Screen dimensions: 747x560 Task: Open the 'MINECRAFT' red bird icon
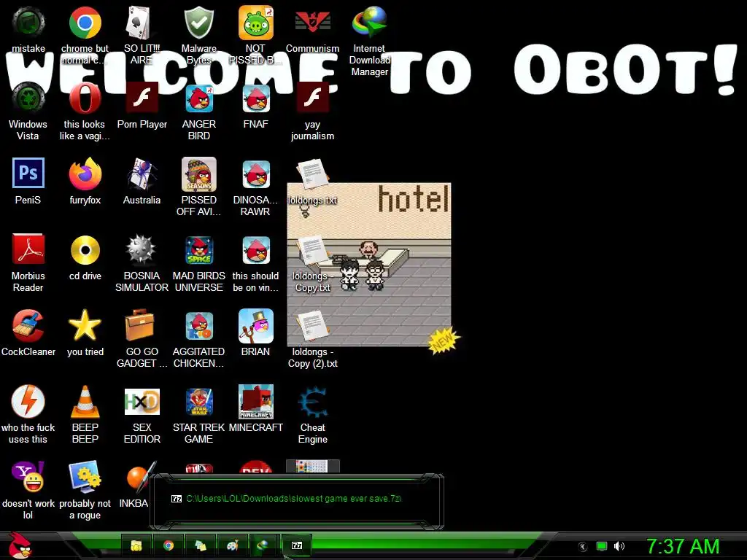256,402
